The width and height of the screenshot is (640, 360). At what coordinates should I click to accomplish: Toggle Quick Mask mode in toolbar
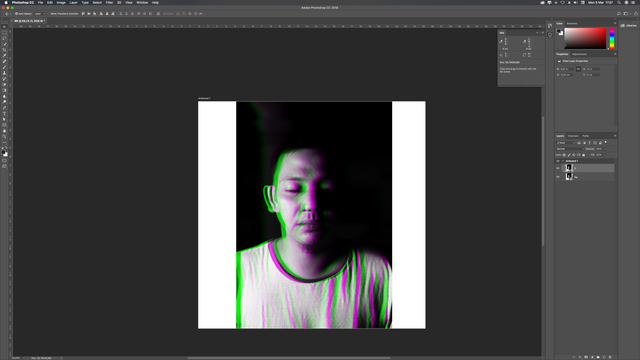point(4,161)
